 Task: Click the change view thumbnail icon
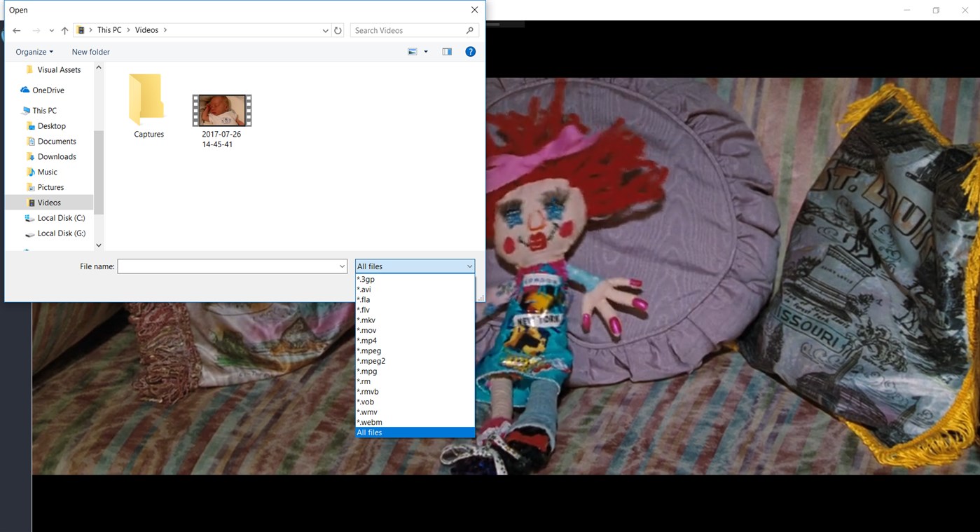[x=413, y=51]
